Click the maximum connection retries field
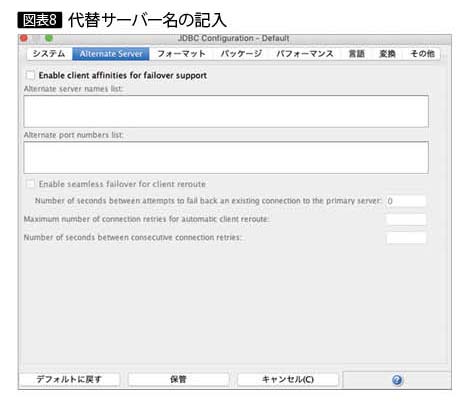 [x=406, y=219]
